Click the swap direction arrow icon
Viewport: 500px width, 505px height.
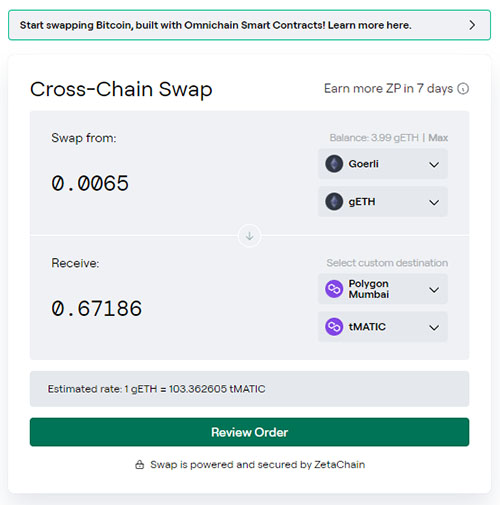coord(249,236)
